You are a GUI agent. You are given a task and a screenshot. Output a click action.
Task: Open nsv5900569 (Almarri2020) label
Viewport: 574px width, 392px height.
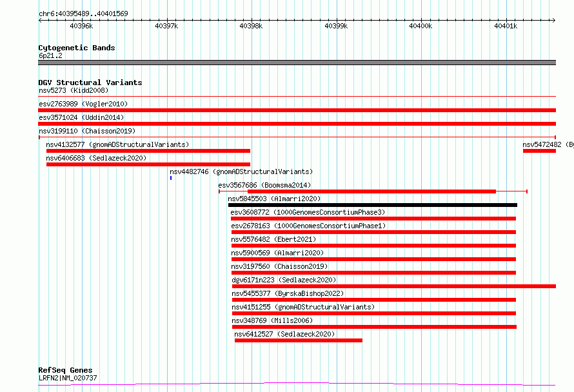coord(277,253)
